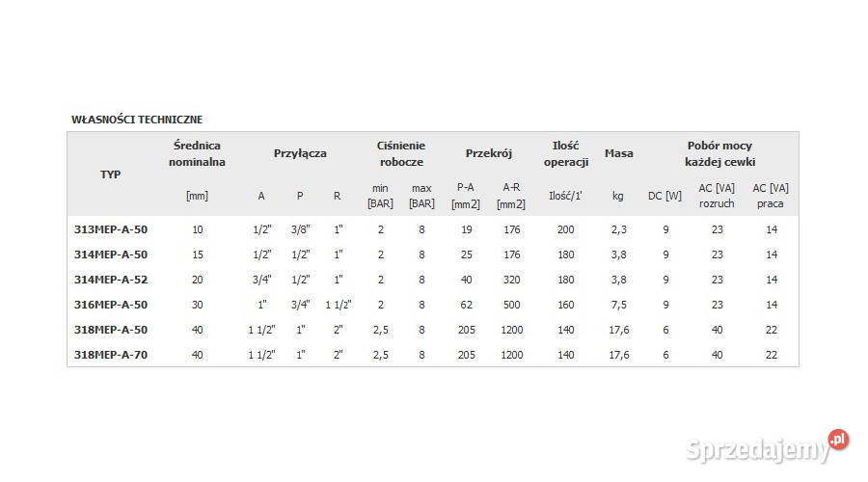Select the 318MEP-A-50 type row label
868x482 pixels.
[111, 330]
